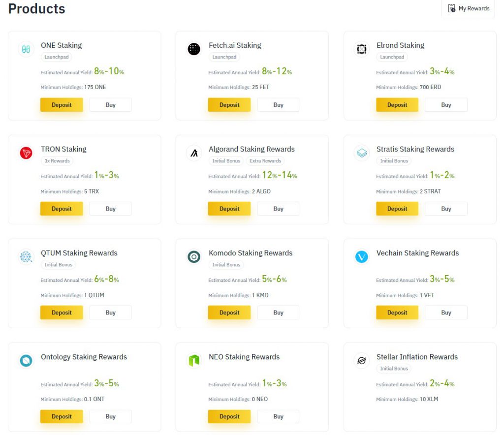The image size is (504, 435).
Task: Buy ONT under Ontology Staking Rewards
Action: click(111, 416)
